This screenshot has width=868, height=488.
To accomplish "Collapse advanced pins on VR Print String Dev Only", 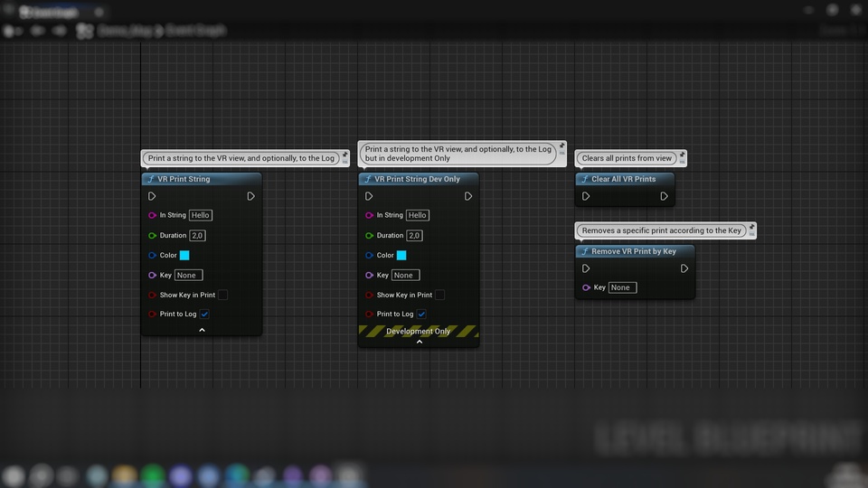I will 419,342.
